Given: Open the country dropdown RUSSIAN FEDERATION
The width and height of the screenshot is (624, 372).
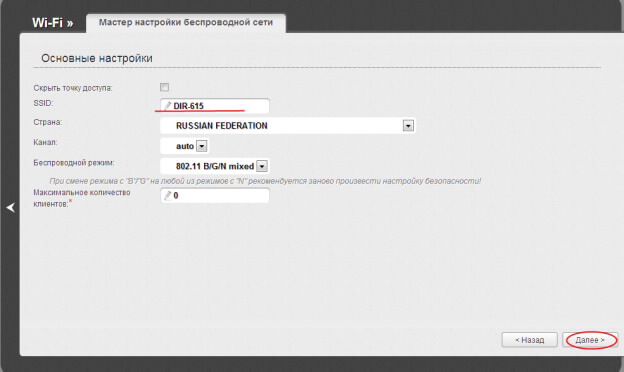Looking at the screenshot, I should coord(288,126).
